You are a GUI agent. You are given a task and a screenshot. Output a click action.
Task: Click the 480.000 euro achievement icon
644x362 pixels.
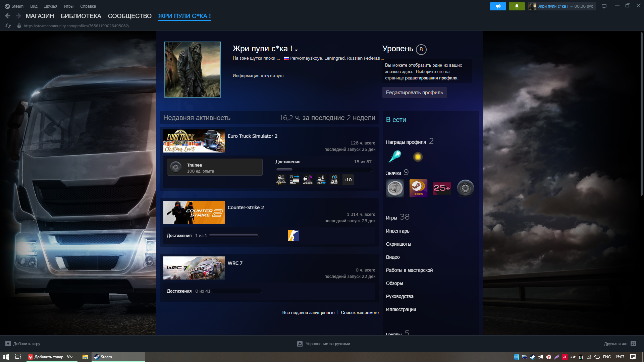[308, 180]
